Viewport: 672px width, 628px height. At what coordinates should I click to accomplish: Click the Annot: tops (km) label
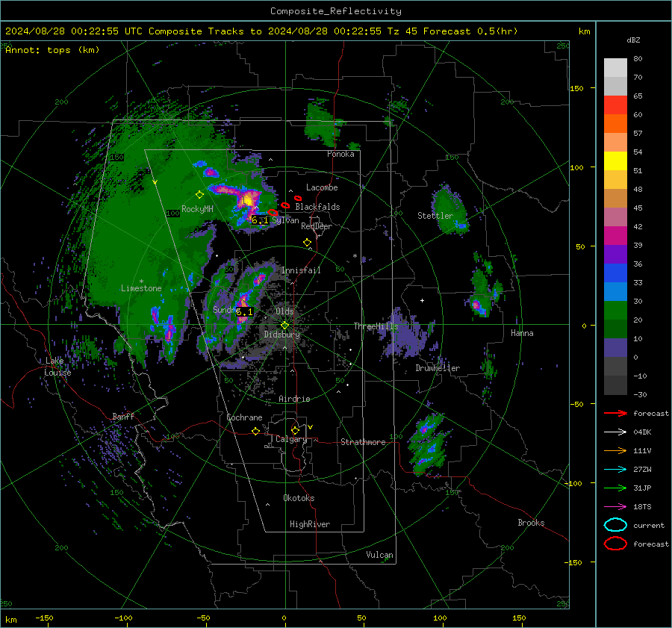[52, 50]
